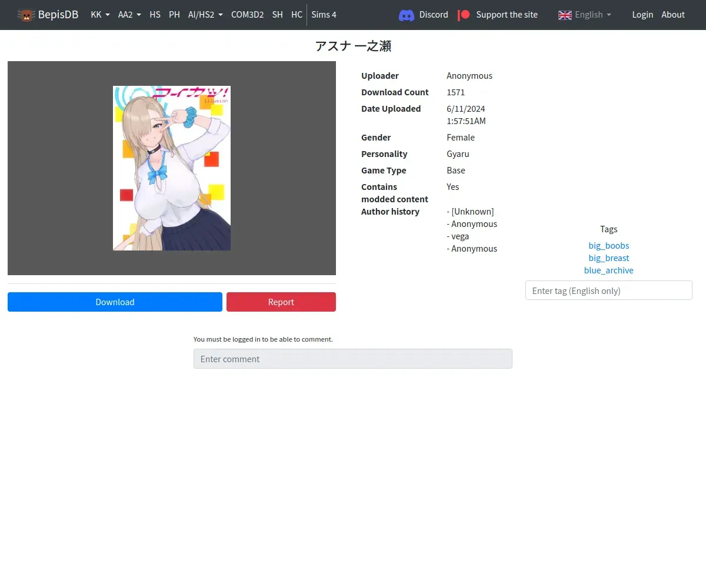Open the blue_archive tag
Screen dimensions: 706x588
point(609,270)
